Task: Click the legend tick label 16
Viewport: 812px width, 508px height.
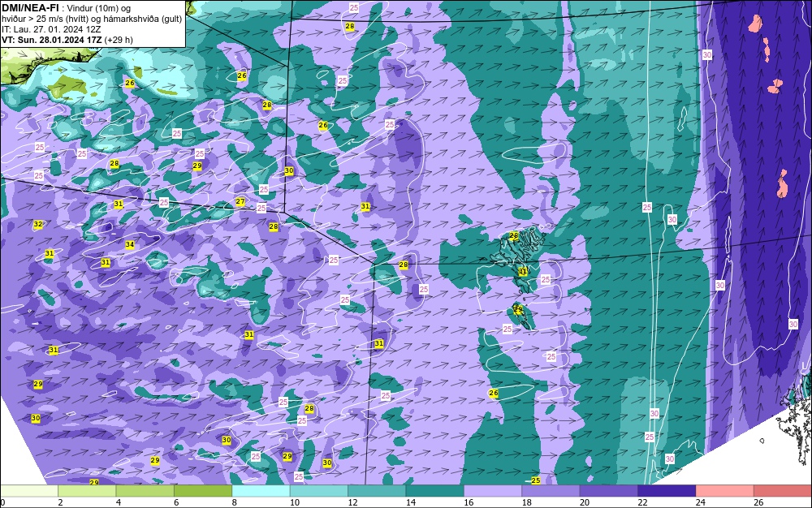Action: 469,502
